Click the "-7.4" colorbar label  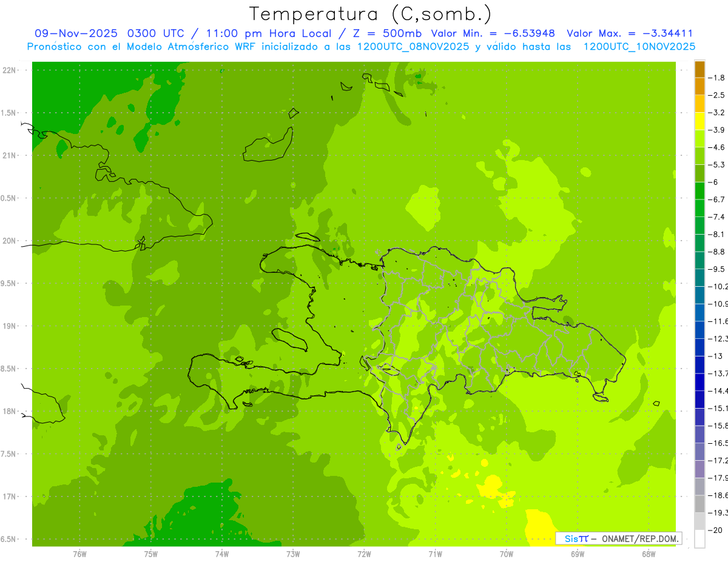[x=717, y=217]
